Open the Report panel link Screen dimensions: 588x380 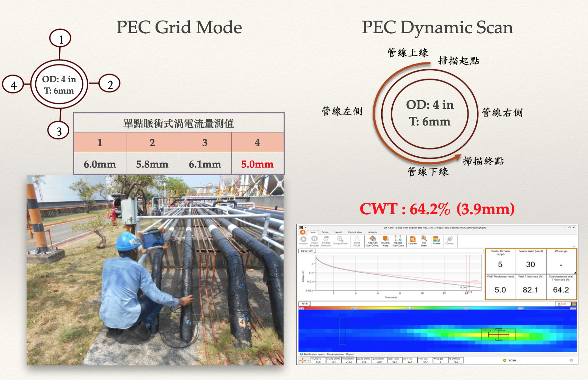350,354
